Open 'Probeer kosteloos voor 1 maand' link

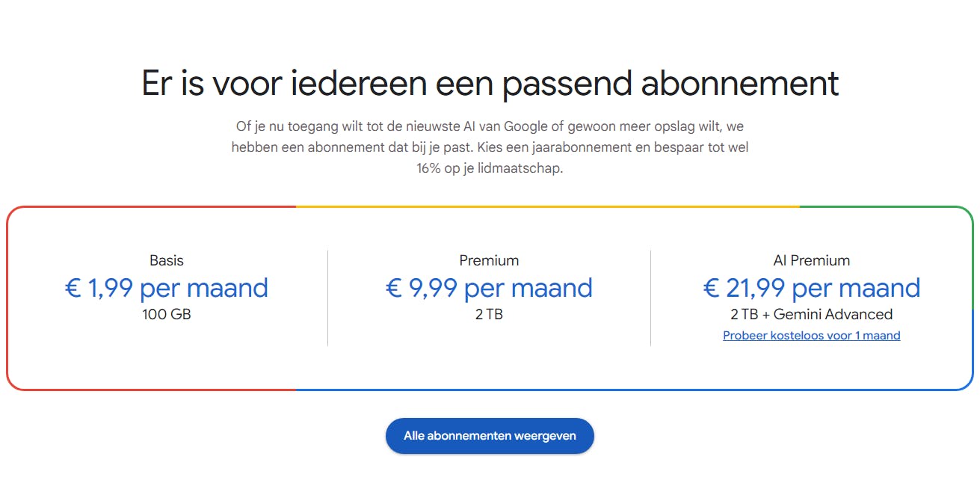pyautogui.click(x=811, y=336)
